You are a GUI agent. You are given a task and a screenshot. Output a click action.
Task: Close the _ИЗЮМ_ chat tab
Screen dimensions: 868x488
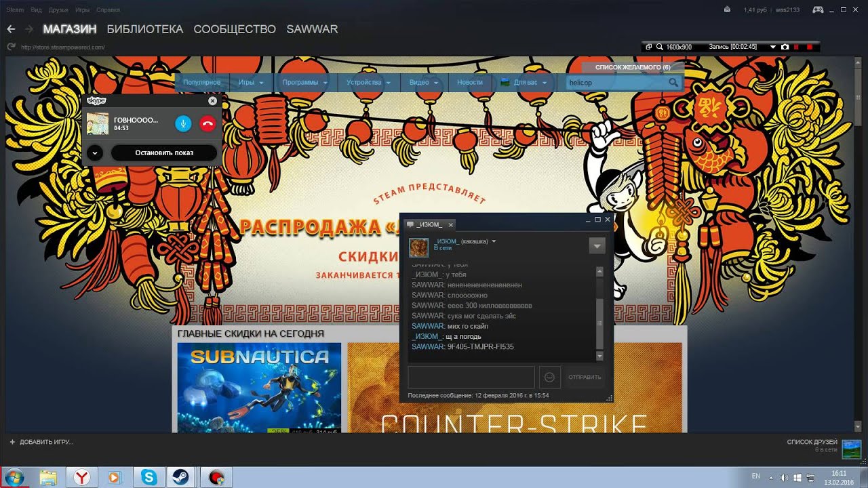(451, 224)
